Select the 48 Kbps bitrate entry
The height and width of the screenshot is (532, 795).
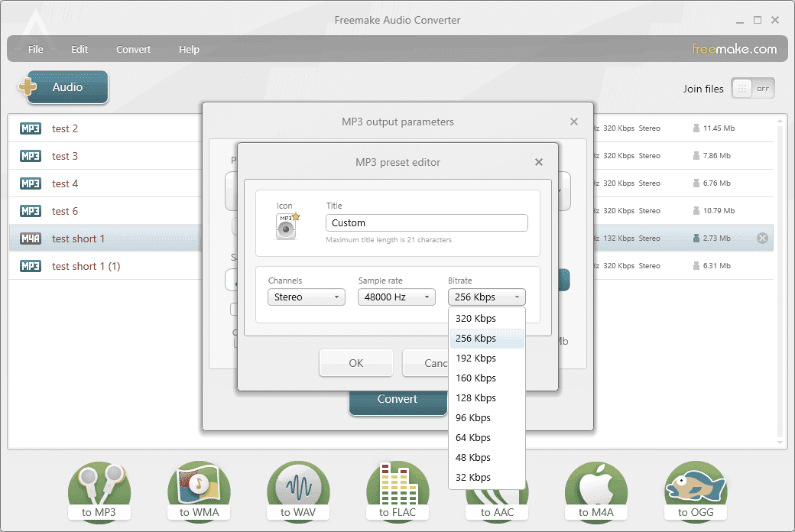487,457
